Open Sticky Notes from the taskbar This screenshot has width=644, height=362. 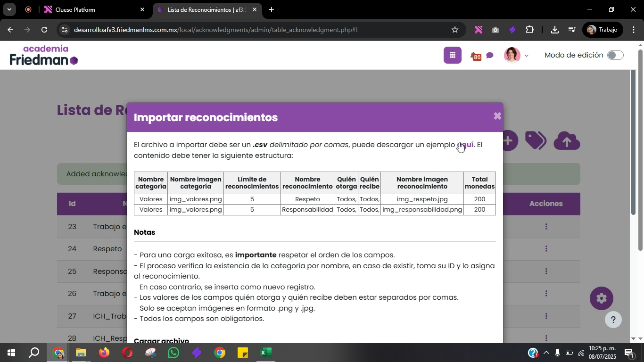tap(243, 353)
